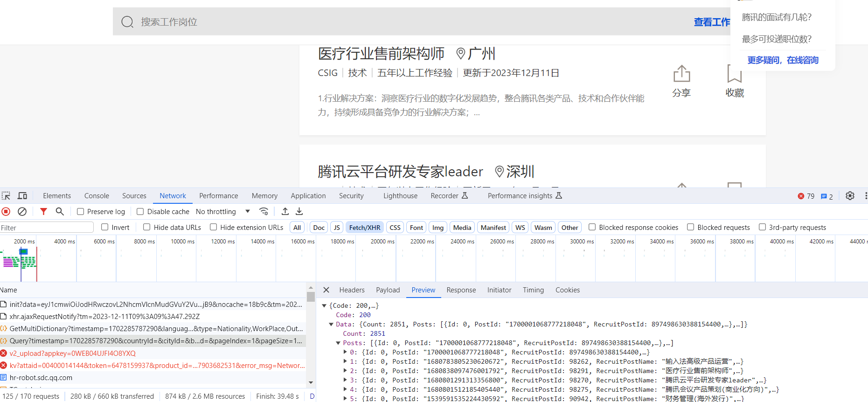Screen dimensions: 868x402
Task: Enable the Preserve log checkbox
Action: click(80, 212)
